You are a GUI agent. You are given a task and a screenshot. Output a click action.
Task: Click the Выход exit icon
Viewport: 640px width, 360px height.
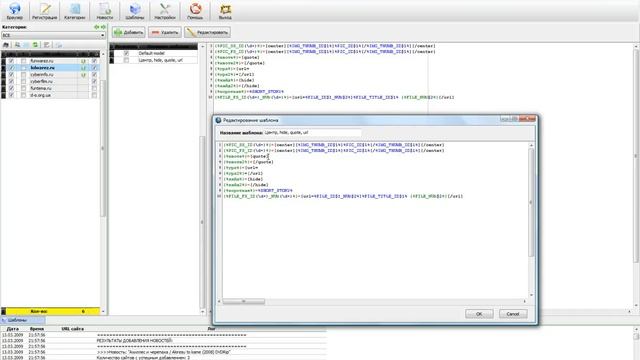(x=225, y=11)
